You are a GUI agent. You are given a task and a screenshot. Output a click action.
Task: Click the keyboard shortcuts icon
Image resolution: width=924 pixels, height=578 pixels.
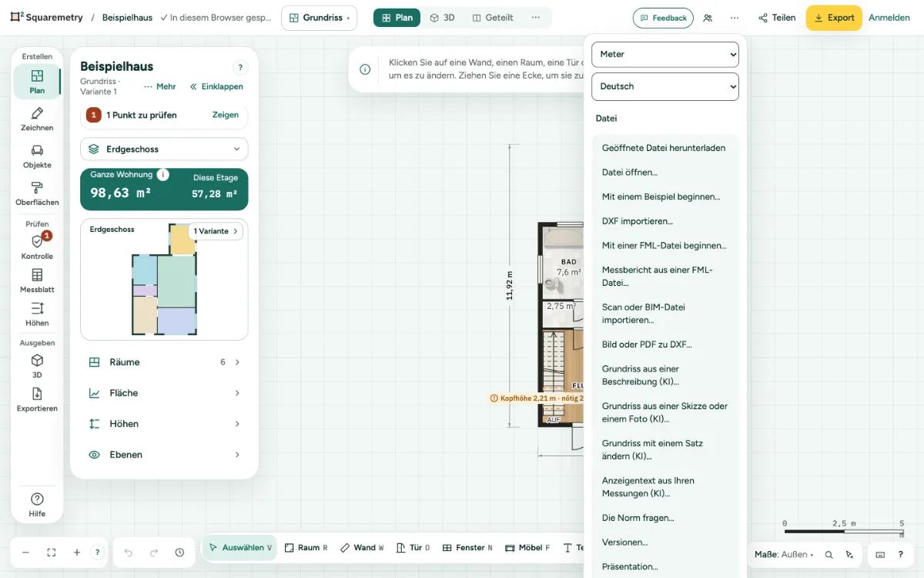pyautogui.click(x=880, y=554)
